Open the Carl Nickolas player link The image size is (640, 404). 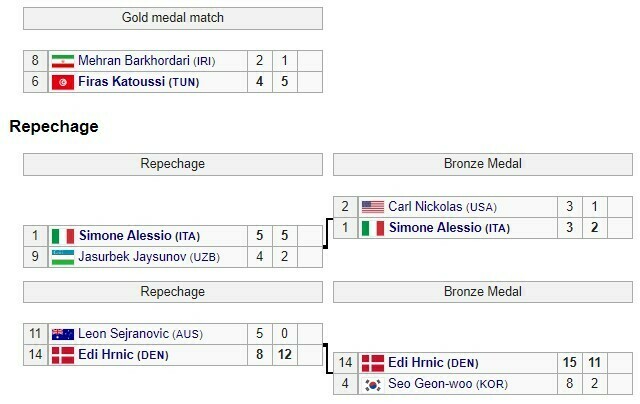click(425, 207)
